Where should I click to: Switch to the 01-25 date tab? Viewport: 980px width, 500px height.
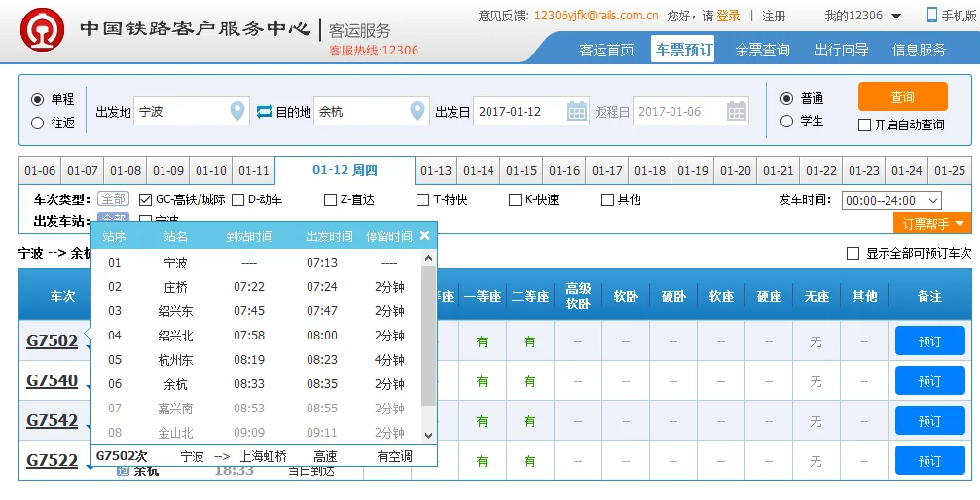tap(950, 170)
